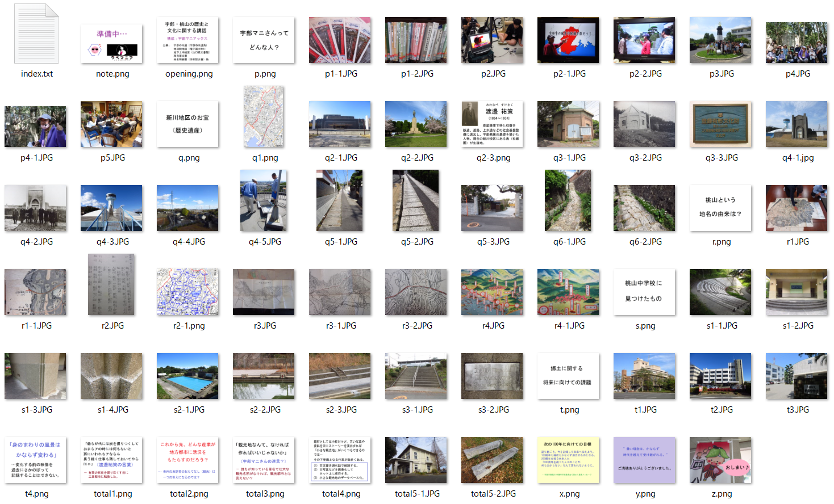This screenshot has height=504, width=834.
Task: Click the z.png mascot character image
Action: point(720,460)
